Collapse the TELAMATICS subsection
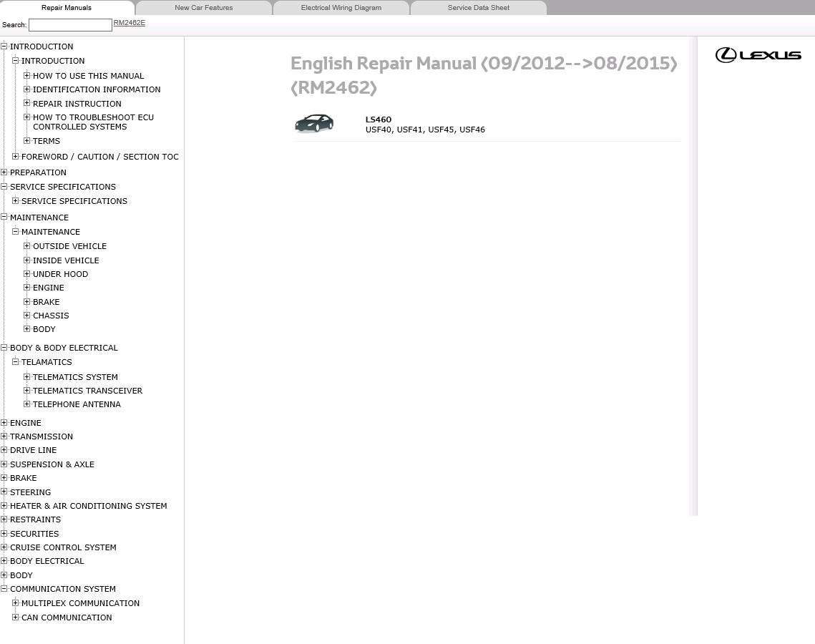 [x=16, y=362]
